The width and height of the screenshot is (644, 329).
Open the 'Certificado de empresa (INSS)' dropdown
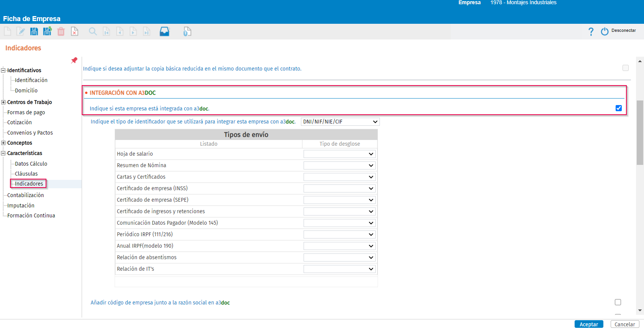339,188
